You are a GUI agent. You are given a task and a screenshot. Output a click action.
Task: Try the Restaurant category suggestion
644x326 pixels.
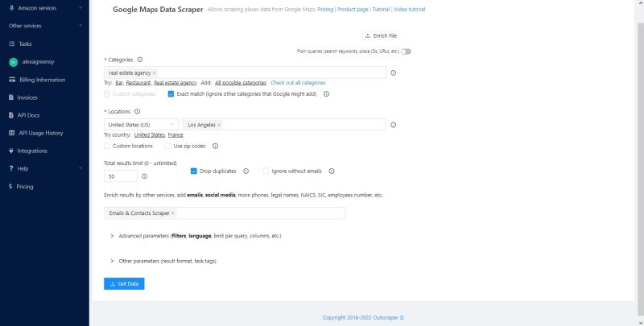[x=138, y=83]
